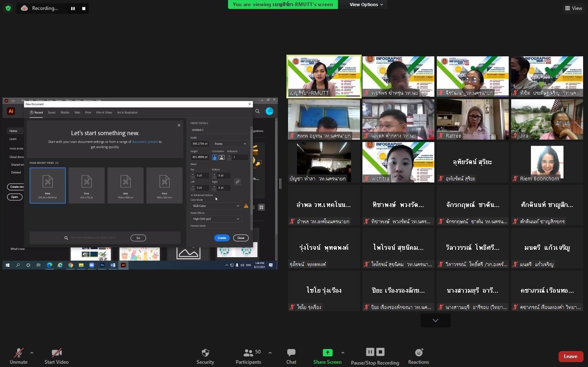Expand the arrow beside Participants
588x367 pixels.
(270, 353)
